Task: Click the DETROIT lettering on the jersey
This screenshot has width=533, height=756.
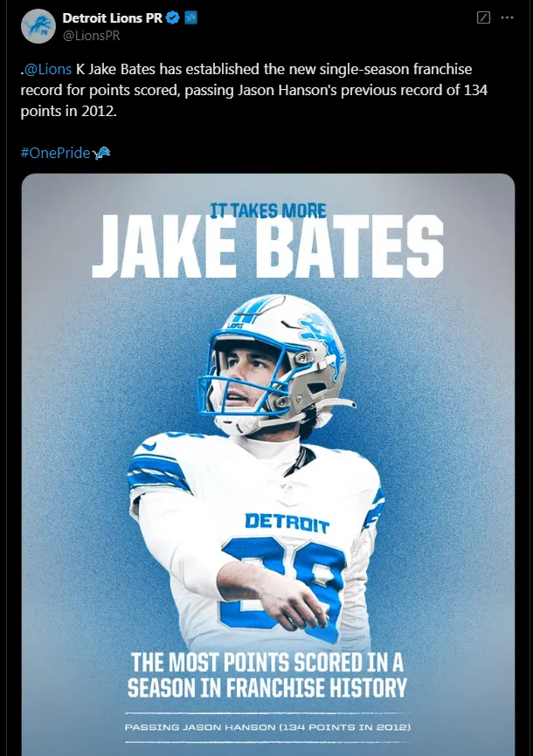Action: click(287, 523)
